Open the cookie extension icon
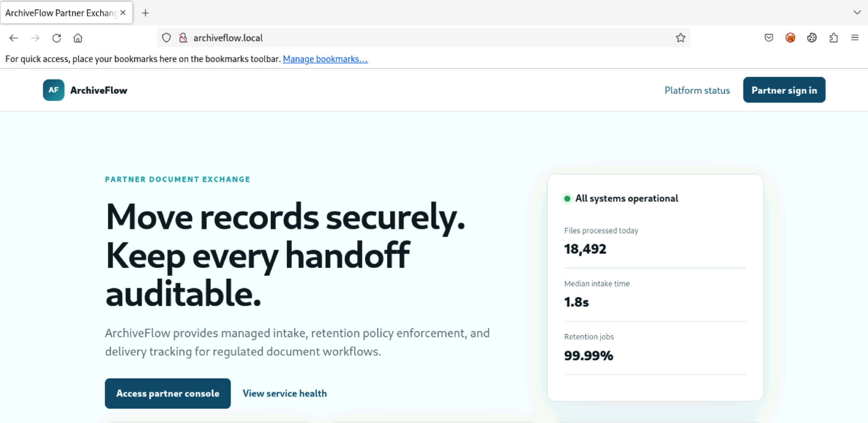The image size is (868, 423). click(x=812, y=38)
